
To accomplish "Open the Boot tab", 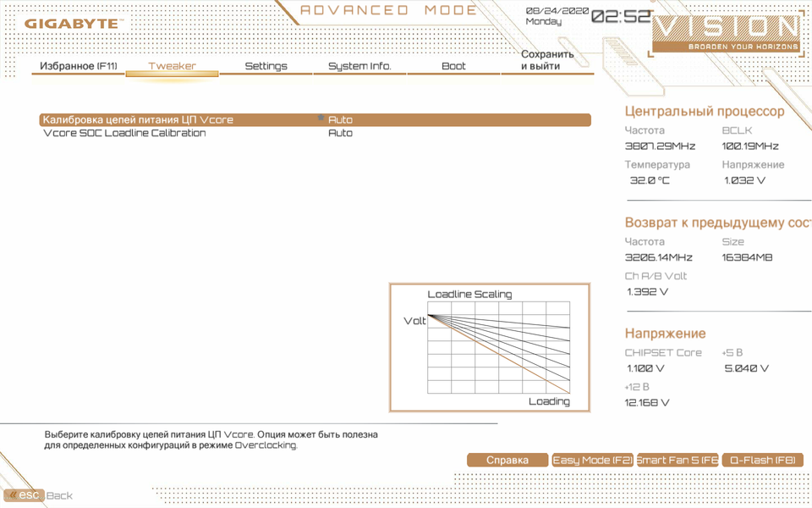I will click(453, 66).
